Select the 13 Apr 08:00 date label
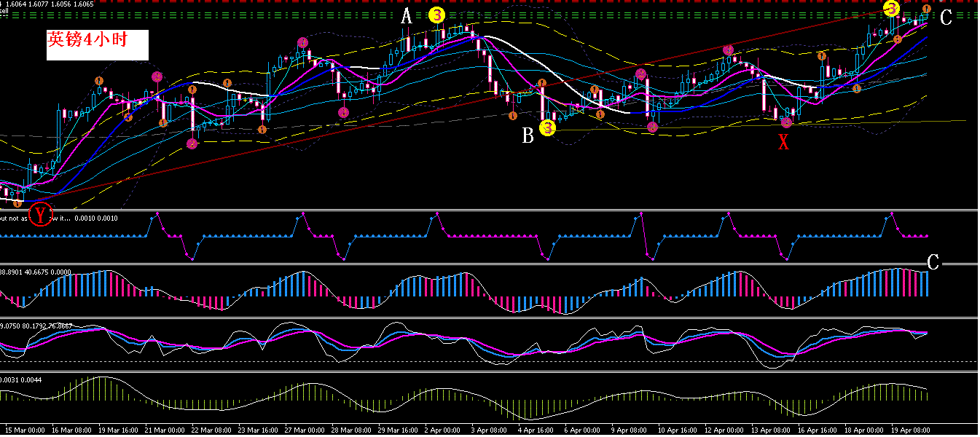980x437 pixels. tap(771, 430)
